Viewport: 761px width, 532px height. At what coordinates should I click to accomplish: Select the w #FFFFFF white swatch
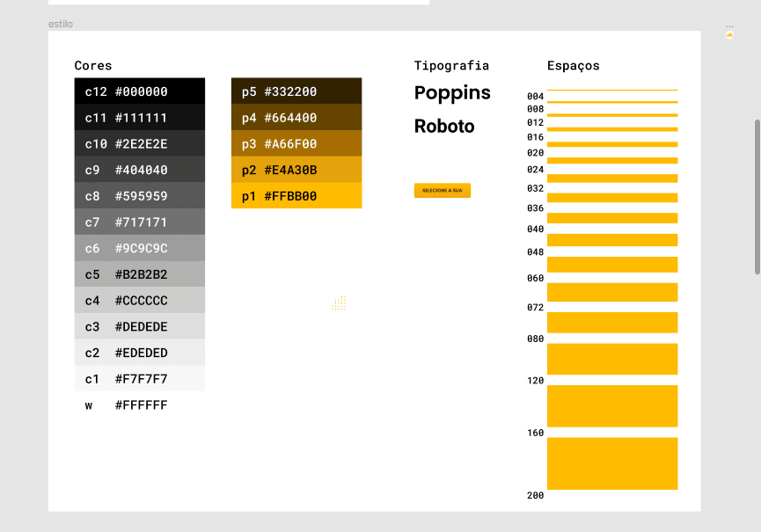[x=140, y=404]
